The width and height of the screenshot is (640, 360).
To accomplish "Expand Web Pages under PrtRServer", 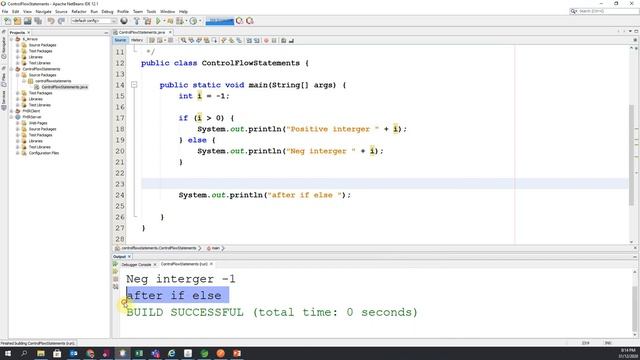I will pos(18,123).
